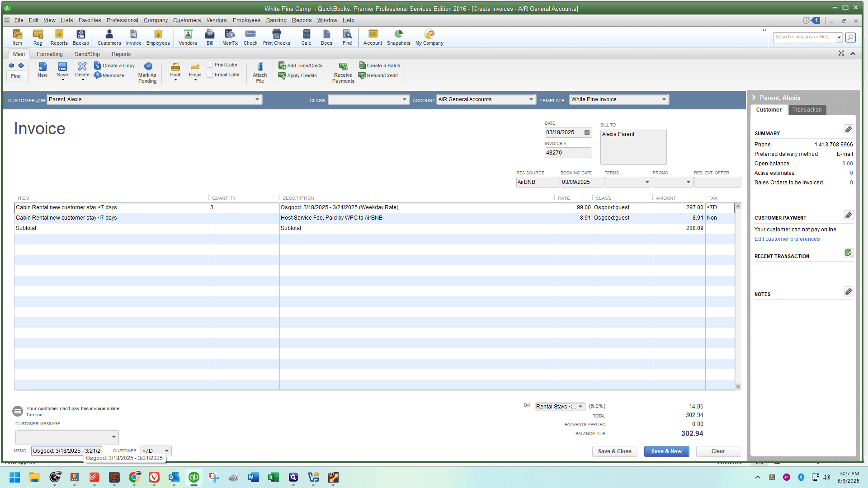Viewport: 868px width, 488px height.
Task: Click the Search Company or Help box
Action: pyautogui.click(x=804, y=37)
